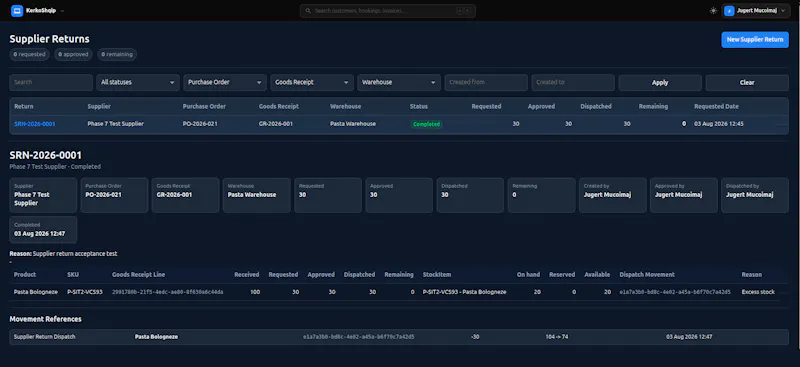
Task: Expand the chevron next to KerkoShqip
Action: 62,11
